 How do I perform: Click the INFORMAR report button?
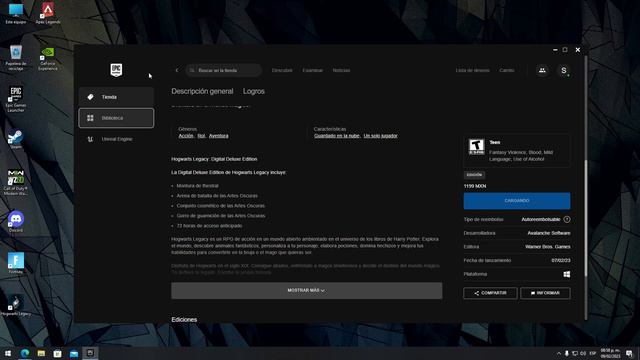point(545,293)
